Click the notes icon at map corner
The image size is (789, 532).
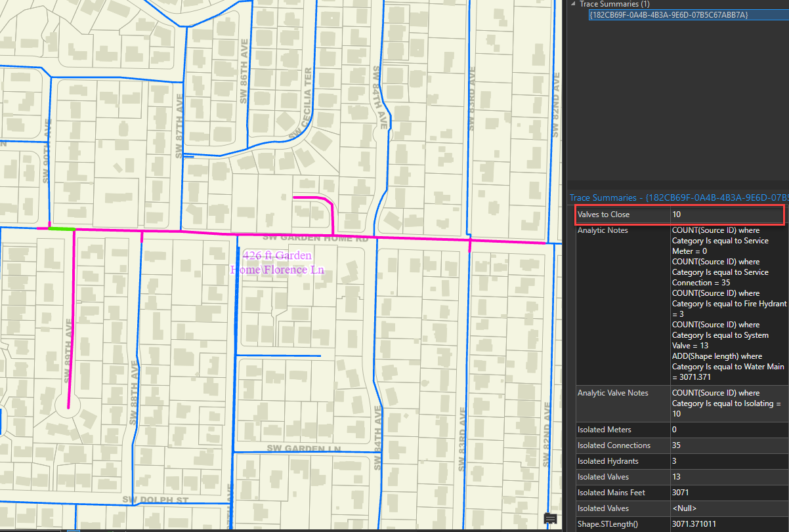(551, 519)
